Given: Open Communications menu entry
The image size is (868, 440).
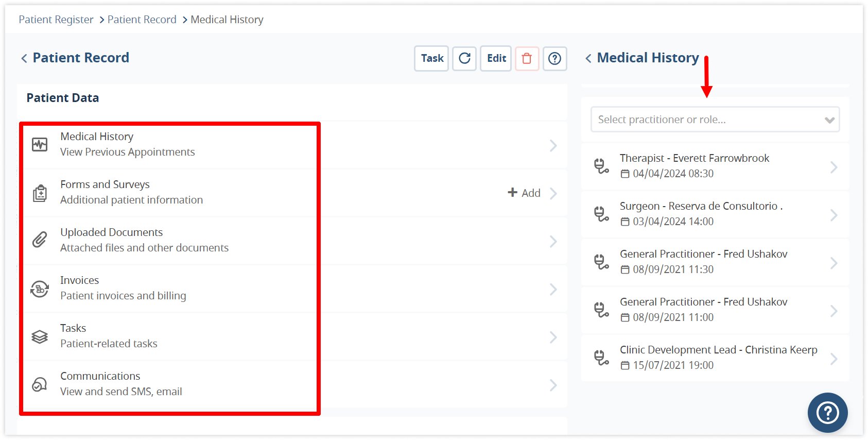Looking at the screenshot, I should [x=292, y=384].
